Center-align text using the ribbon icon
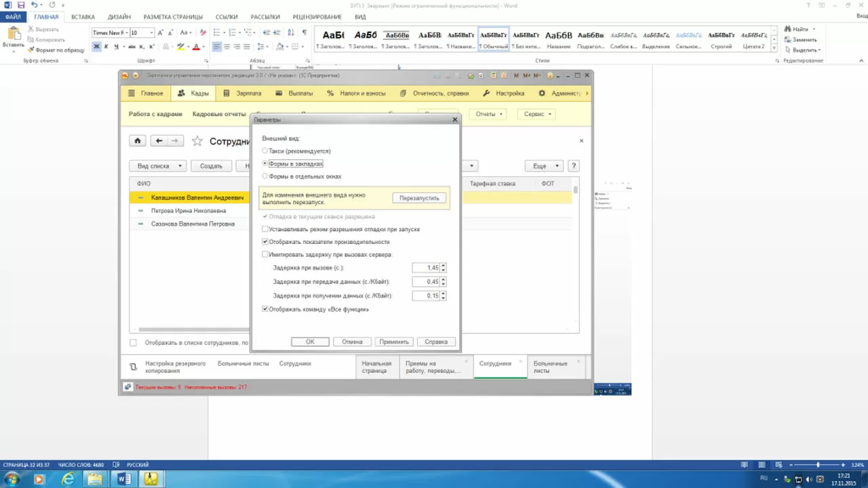Image resolution: width=868 pixels, height=488 pixels. (x=227, y=47)
